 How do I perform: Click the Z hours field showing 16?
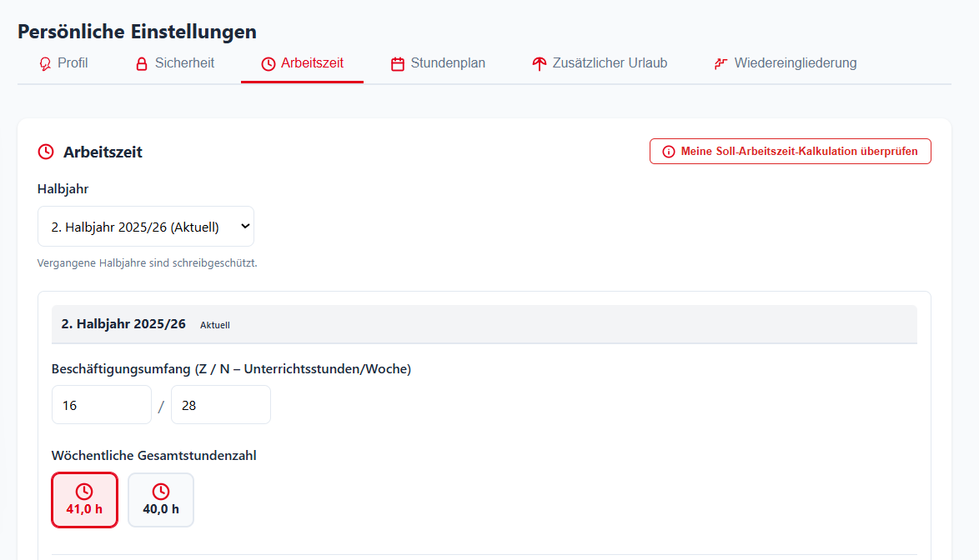[101, 405]
